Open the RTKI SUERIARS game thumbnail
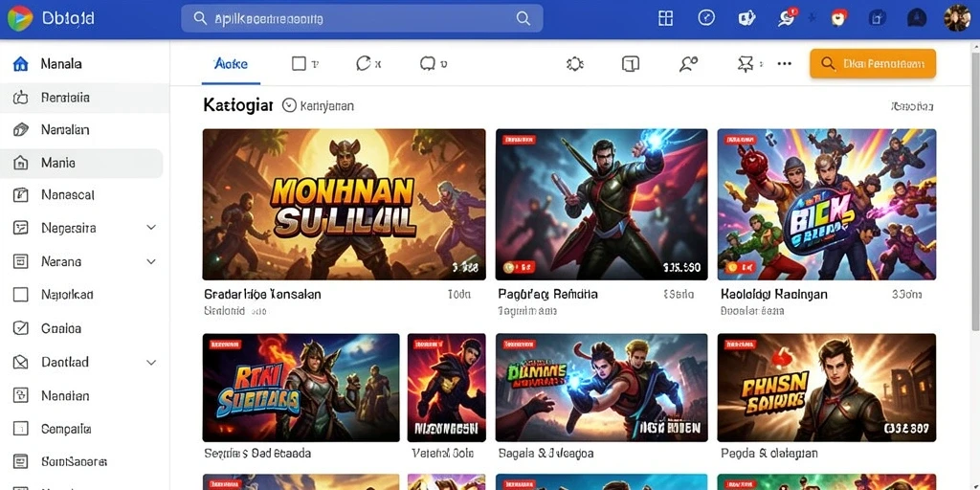This screenshot has width=980, height=490. (x=301, y=388)
